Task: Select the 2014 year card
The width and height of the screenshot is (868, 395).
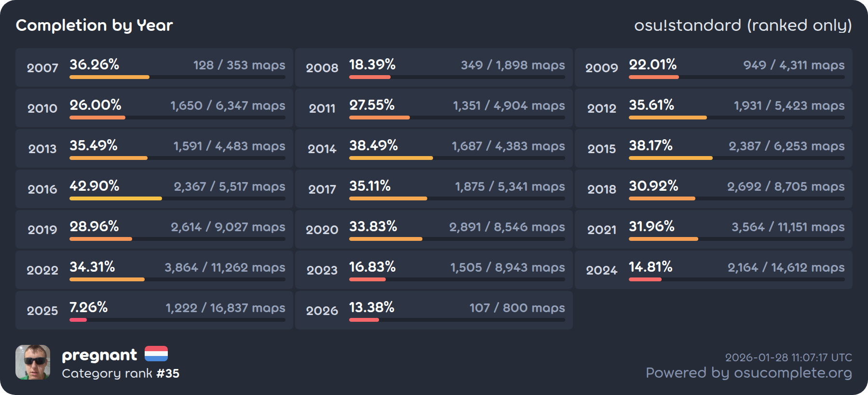Action: click(434, 148)
